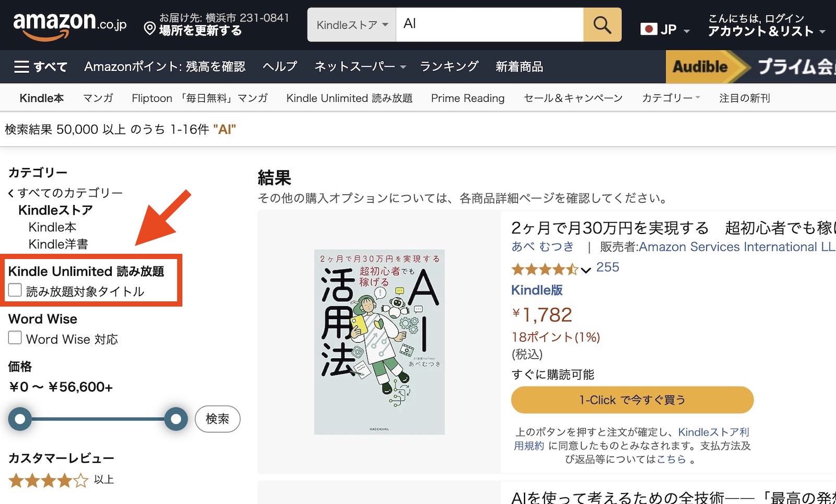Click the location pin delivery icon
Viewport: 836px width, 504px height.
pos(149,28)
